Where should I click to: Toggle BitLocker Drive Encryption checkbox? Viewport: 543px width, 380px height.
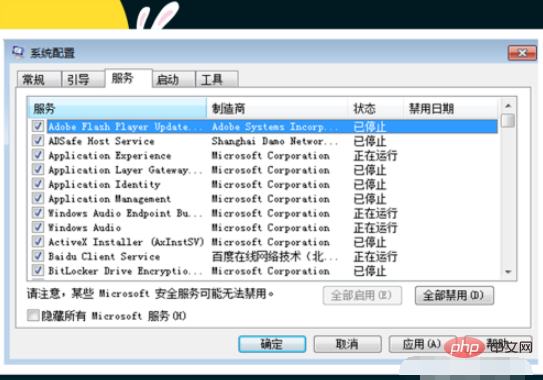point(38,271)
